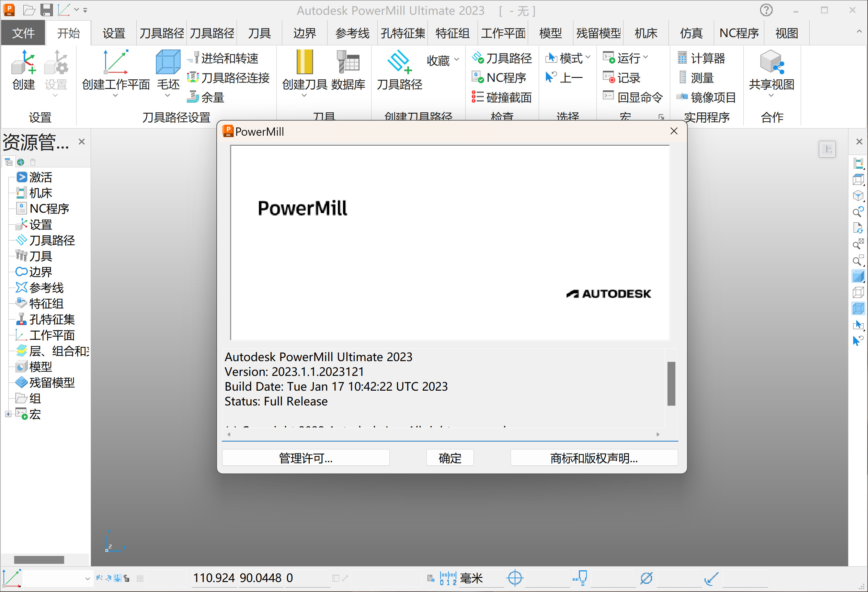
Task: Expand the Macros (宏) tree node
Action: [x=8, y=414]
